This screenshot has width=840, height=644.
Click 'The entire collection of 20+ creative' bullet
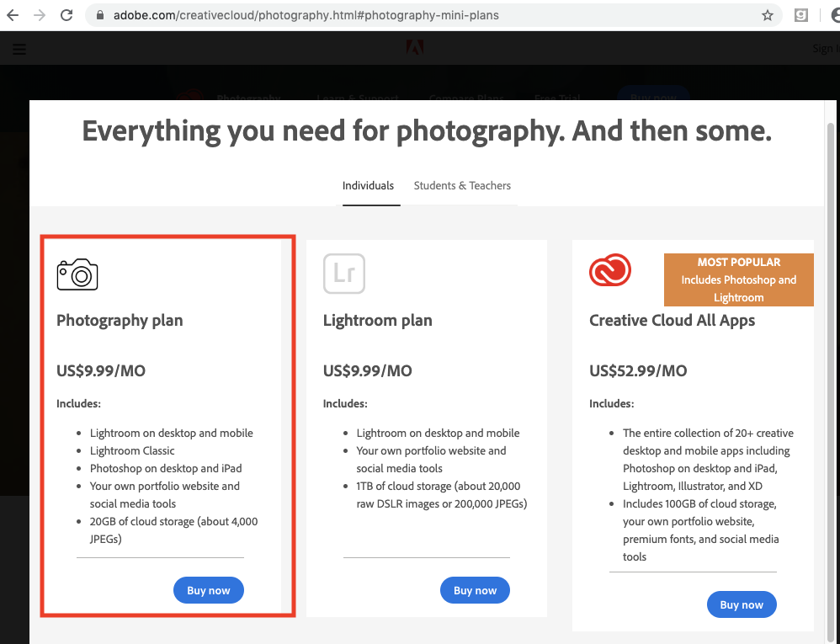pyautogui.click(x=708, y=459)
